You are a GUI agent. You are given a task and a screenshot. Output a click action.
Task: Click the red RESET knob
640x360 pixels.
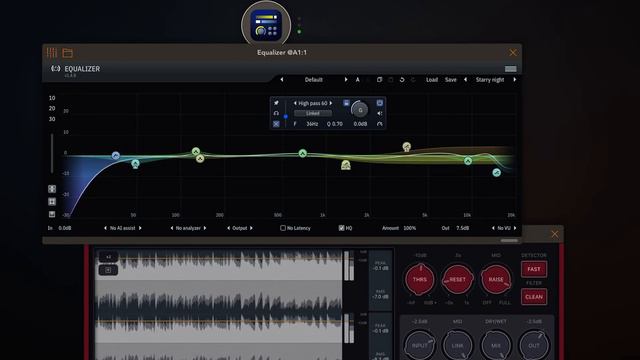458,280
